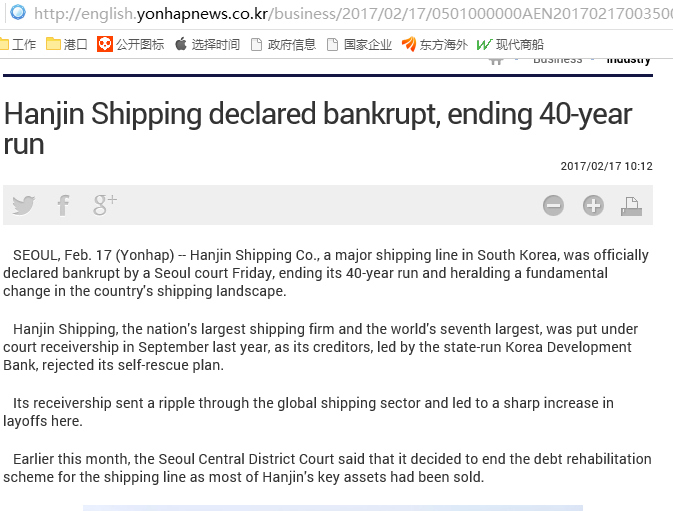Image resolution: width=673 pixels, height=511 pixels.
Task: Open the 国家企业 bookmark
Action: (x=359, y=44)
